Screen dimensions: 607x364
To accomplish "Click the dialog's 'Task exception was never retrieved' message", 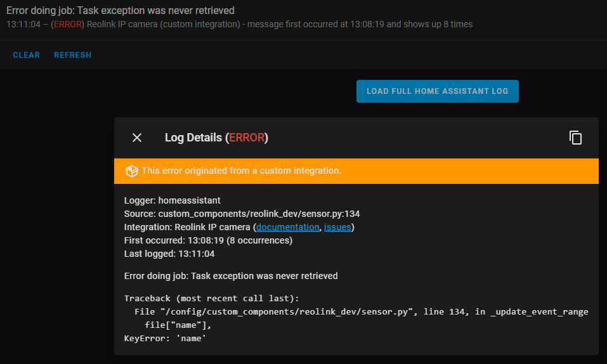I will point(231,276).
